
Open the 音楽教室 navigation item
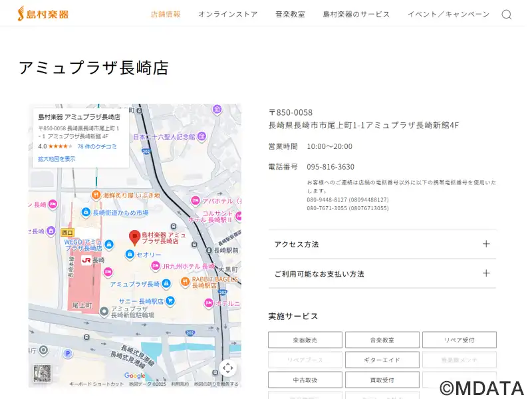[290, 15]
